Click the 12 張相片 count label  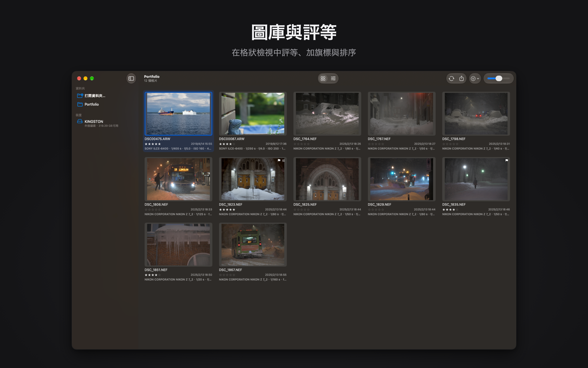click(150, 81)
